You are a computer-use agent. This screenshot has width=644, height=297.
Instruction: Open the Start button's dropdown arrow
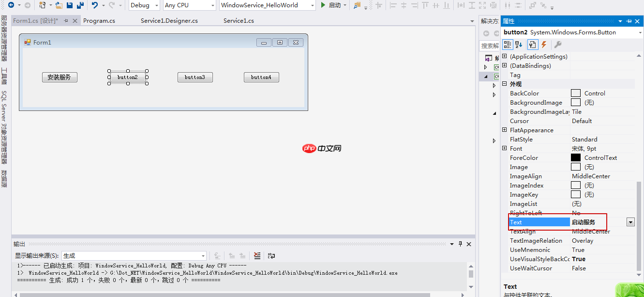(x=345, y=5)
